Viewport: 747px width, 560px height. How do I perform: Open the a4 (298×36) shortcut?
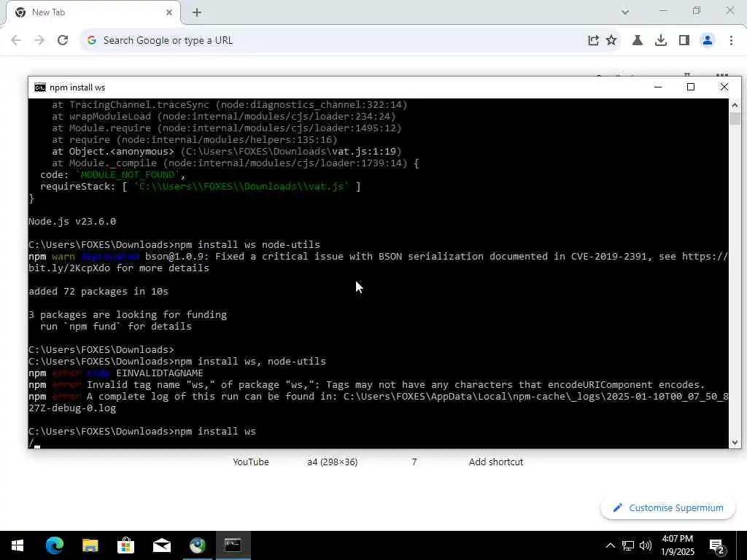pyautogui.click(x=332, y=462)
